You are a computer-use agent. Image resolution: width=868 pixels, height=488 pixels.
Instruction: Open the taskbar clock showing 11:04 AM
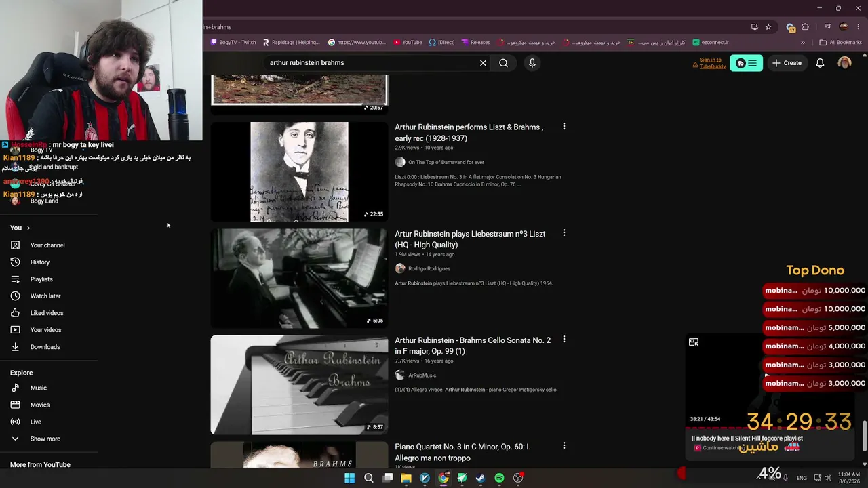[849, 478]
